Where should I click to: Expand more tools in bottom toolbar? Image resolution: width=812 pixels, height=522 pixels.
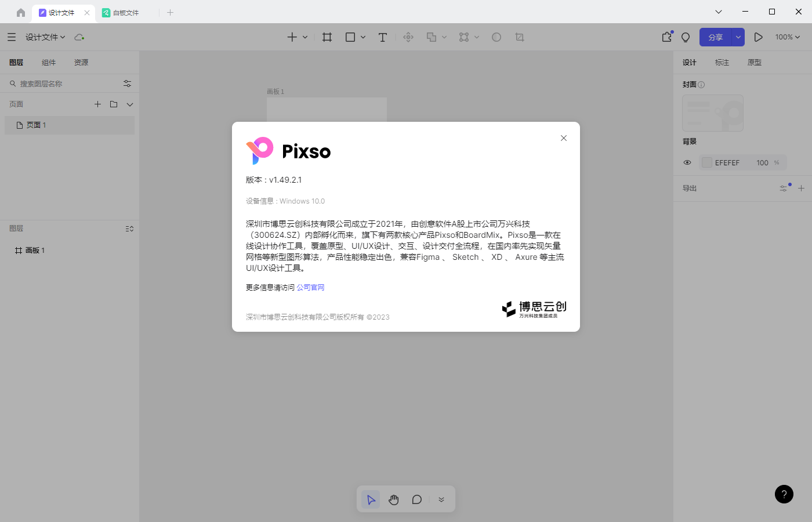(441, 499)
